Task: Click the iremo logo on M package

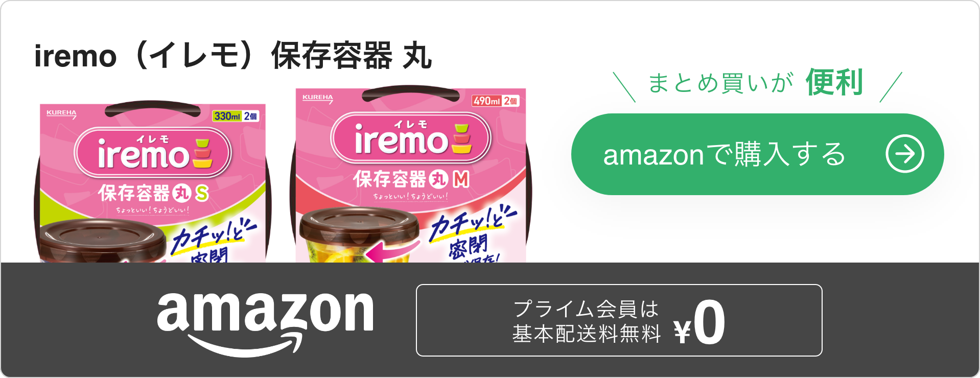Action: (x=411, y=138)
